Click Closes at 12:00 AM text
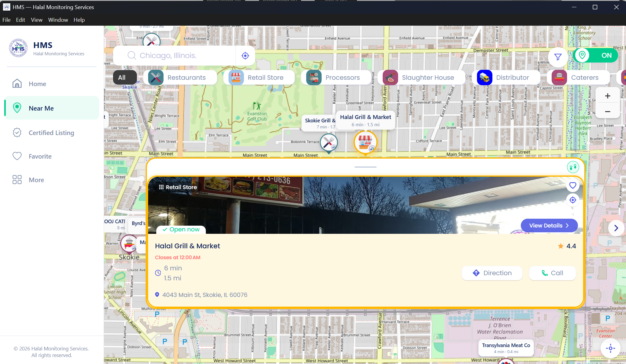626x364 pixels. 177,257
